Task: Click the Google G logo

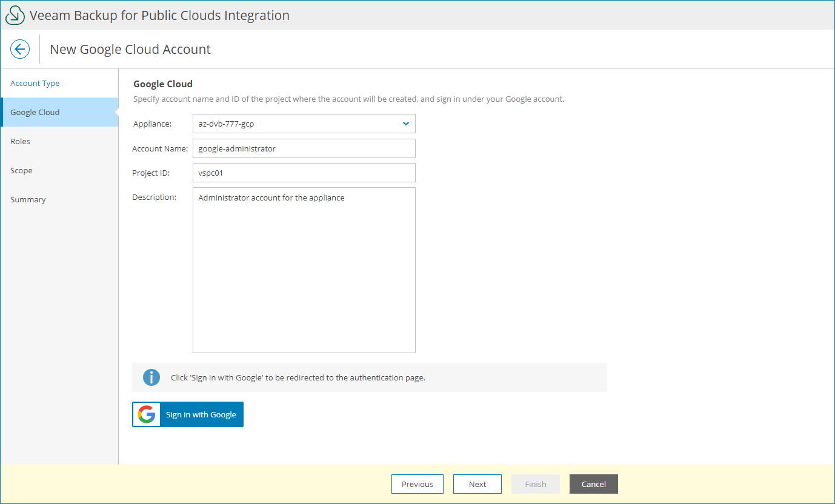Action: [147, 414]
